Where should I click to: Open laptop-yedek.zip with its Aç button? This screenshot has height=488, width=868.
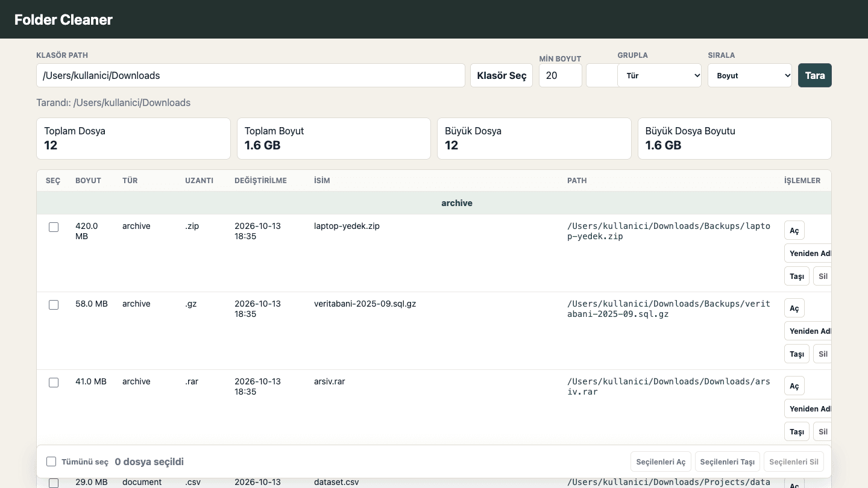point(794,231)
